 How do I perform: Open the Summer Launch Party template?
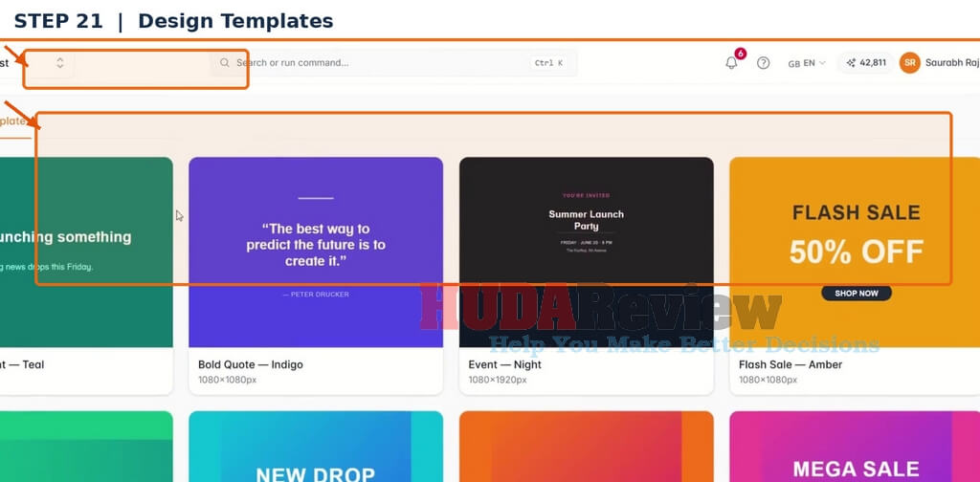click(587, 252)
